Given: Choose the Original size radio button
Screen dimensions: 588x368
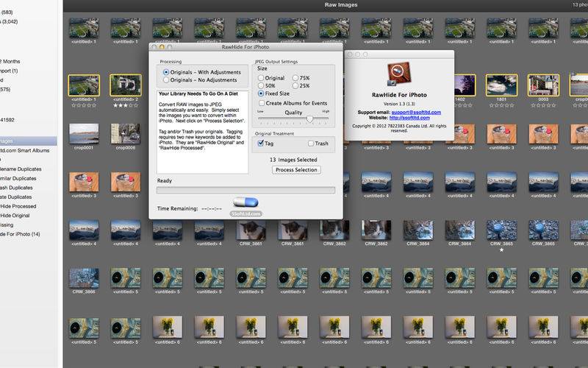Looking at the screenshot, I should (261, 78).
